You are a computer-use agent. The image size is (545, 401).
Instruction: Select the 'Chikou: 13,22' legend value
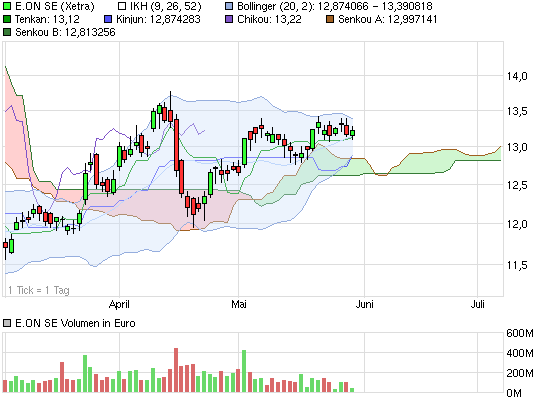[x=269, y=19]
